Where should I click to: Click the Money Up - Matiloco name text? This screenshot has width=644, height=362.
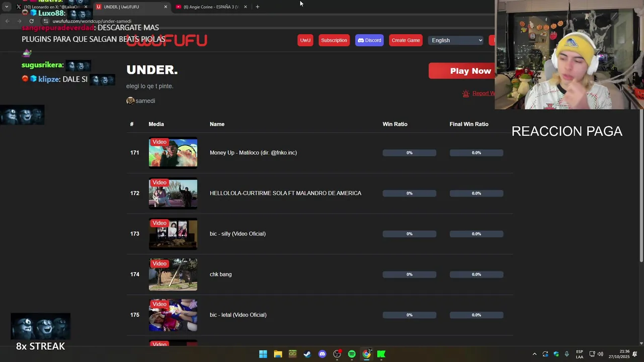pos(253,153)
